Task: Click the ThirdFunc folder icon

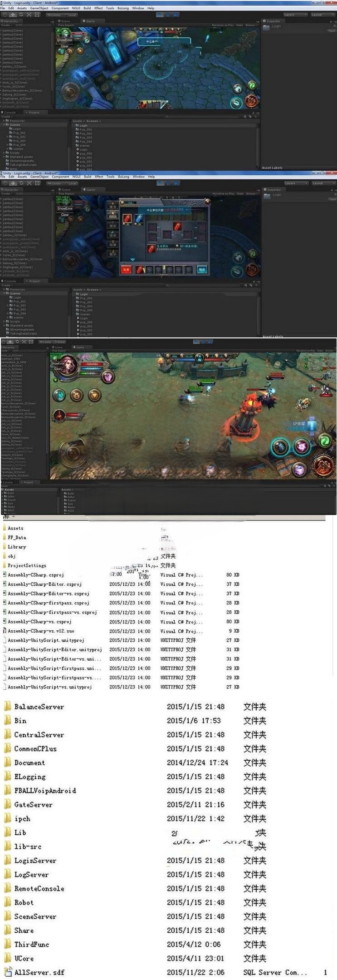Action: coord(8,944)
